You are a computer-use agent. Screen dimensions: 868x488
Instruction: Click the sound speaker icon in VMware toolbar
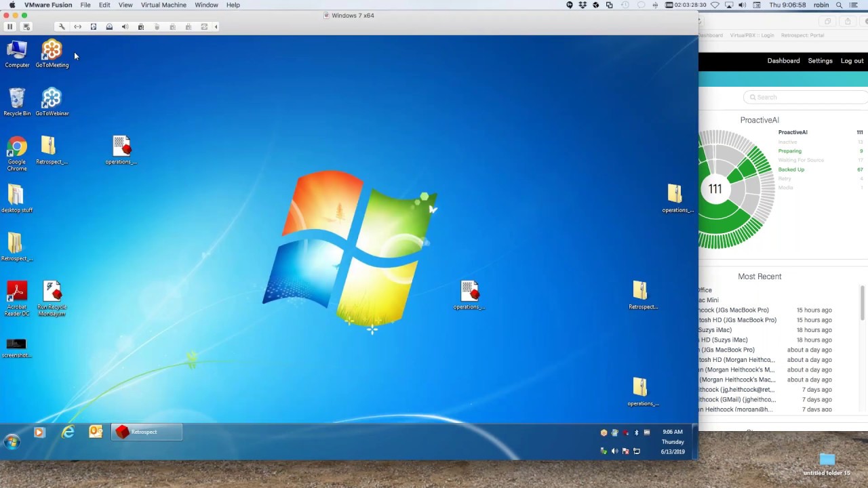click(125, 26)
